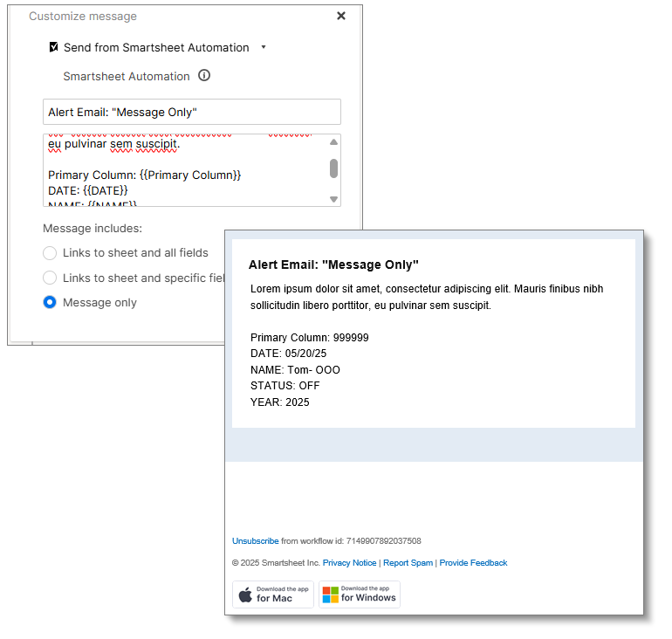Viewport: 672px width, 639px height.
Task: Select the Message only radio button
Action: 50,302
